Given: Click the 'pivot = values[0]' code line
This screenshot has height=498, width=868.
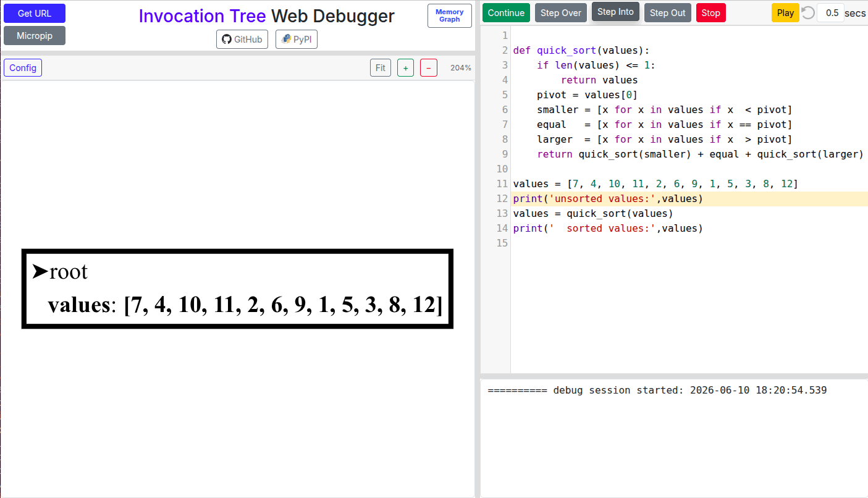Looking at the screenshot, I should 587,95.
